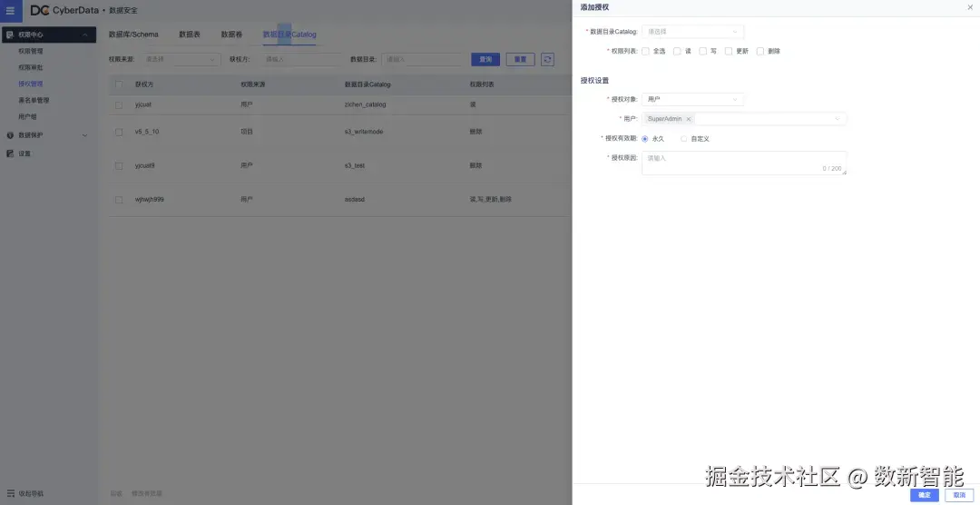Select the 数据目录Catalog tab

(289, 35)
